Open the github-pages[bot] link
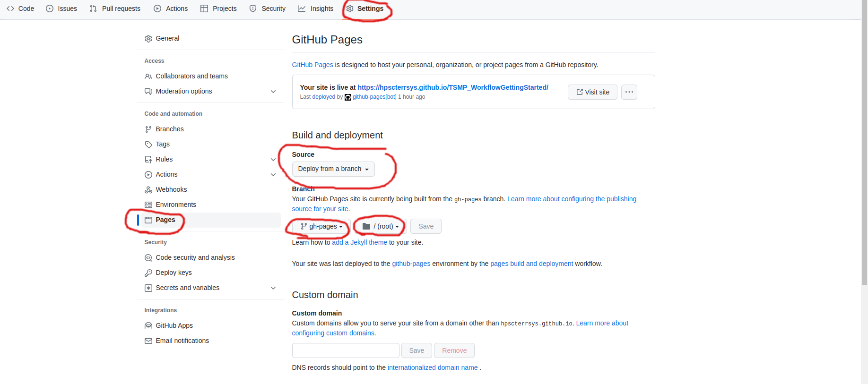The image size is (868, 384). pos(374,97)
